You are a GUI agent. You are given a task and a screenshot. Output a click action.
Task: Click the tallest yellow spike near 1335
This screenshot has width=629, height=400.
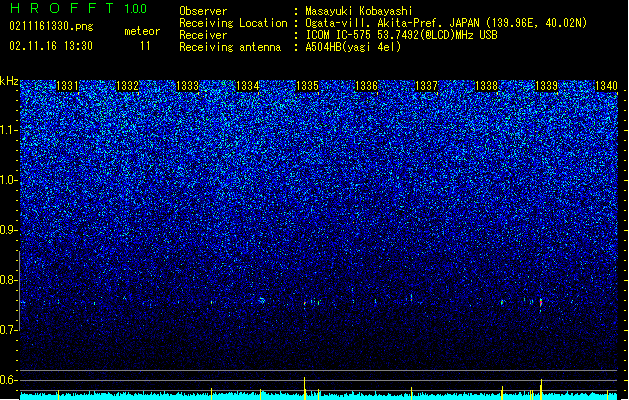point(304,386)
